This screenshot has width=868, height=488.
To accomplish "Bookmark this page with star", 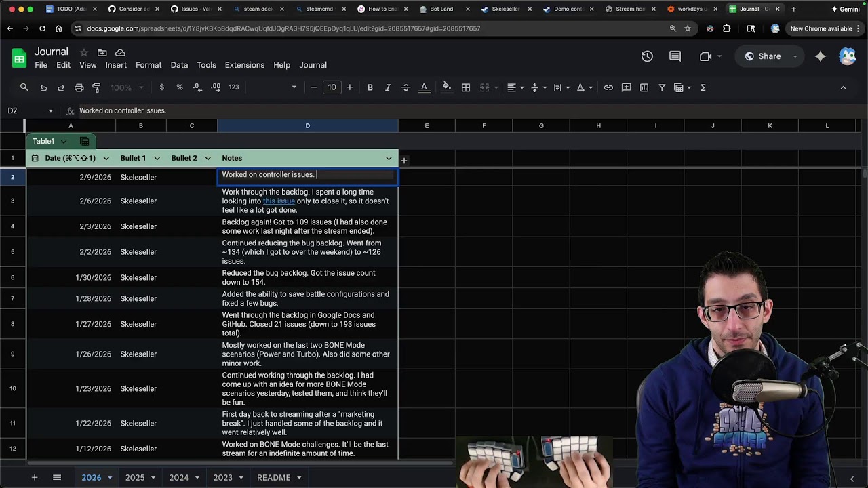I will pyautogui.click(x=688, y=28).
